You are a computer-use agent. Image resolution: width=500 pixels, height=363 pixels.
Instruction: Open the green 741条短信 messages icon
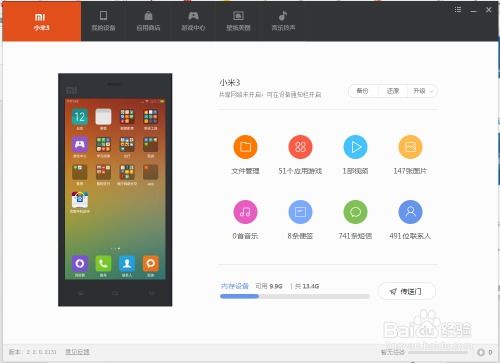355,212
